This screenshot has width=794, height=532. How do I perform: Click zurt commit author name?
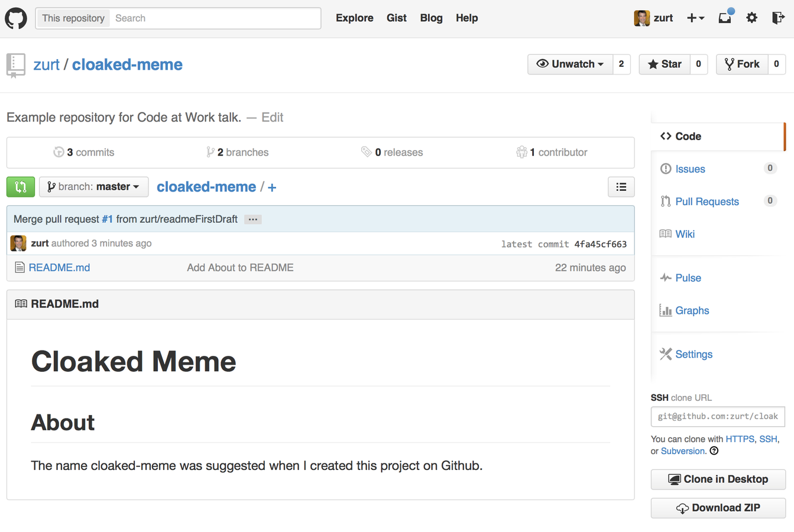[40, 244]
